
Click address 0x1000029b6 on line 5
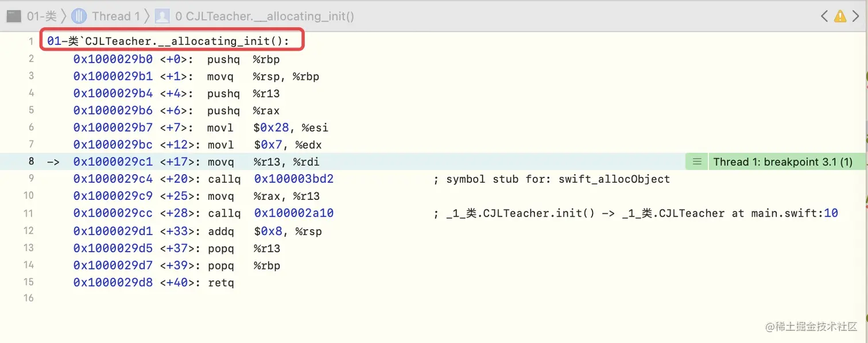(x=113, y=110)
